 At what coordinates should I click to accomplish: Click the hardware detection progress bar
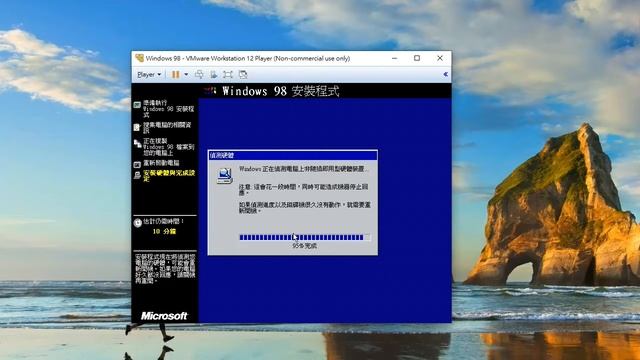pos(304,237)
